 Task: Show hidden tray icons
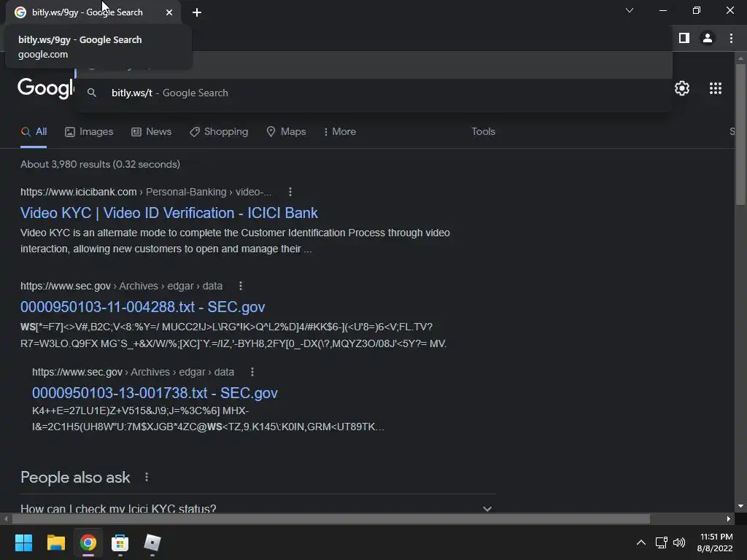pyautogui.click(x=641, y=542)
